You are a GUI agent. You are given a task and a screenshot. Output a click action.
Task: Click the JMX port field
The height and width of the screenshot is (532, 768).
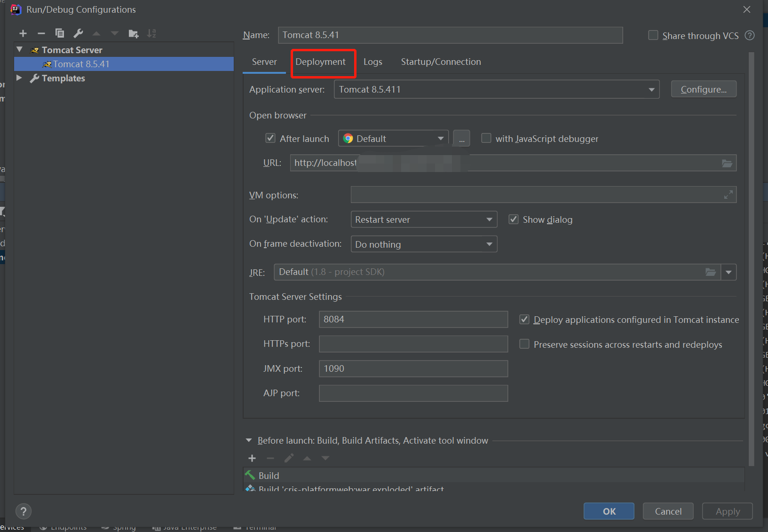click(x=413, y=368)
